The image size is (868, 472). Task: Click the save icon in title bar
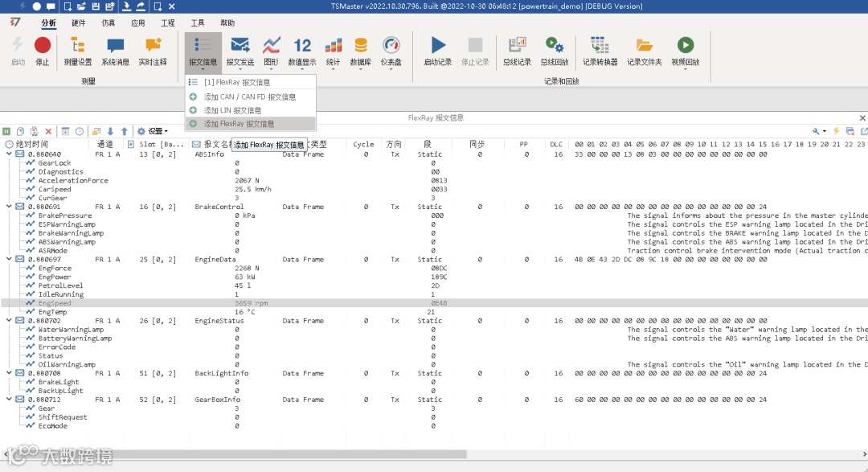pos(95,6)
